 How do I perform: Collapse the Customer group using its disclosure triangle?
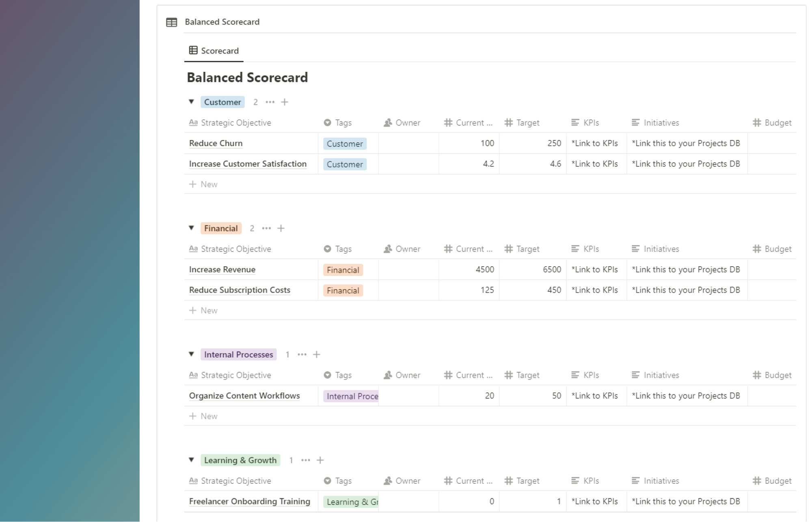[x=191, y=102]
